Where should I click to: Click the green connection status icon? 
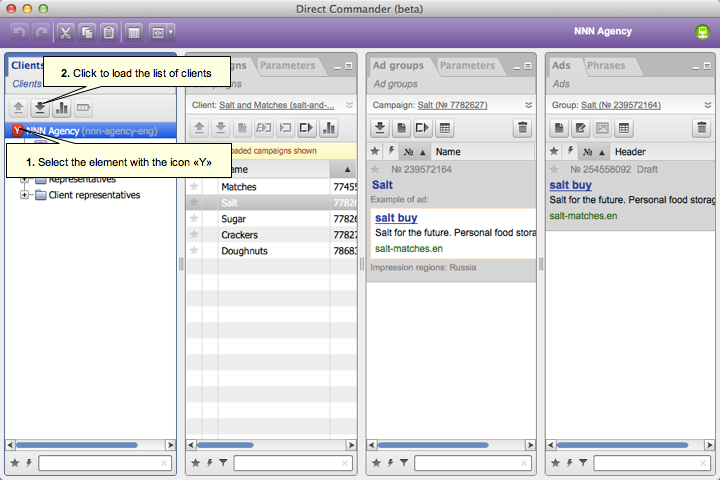[x=702, y=31]
